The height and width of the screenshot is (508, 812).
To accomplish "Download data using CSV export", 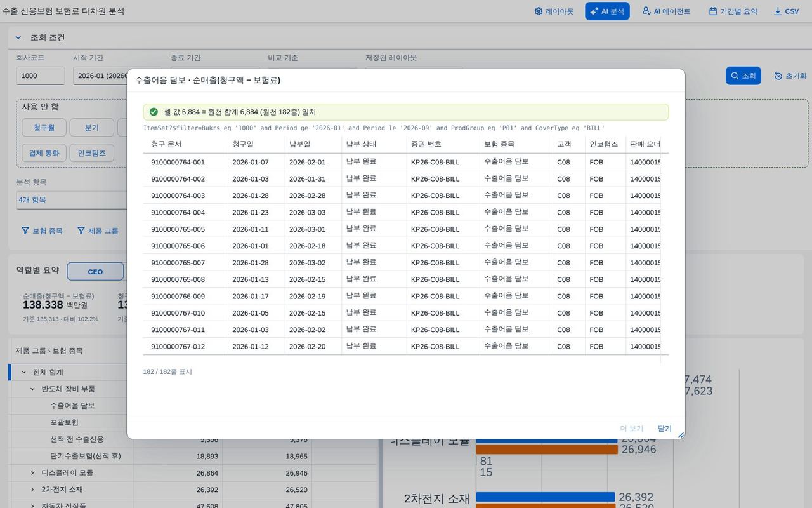I will (786, 11).
